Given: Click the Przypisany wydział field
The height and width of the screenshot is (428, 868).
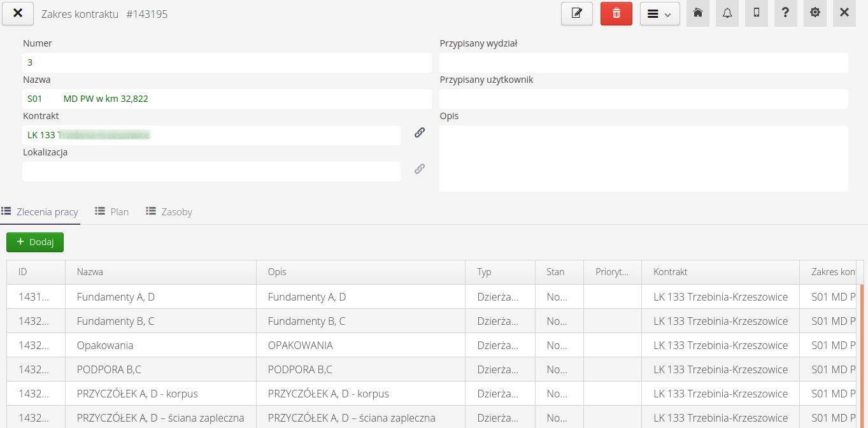Looking at the screenshot, I should coord(643,62).
